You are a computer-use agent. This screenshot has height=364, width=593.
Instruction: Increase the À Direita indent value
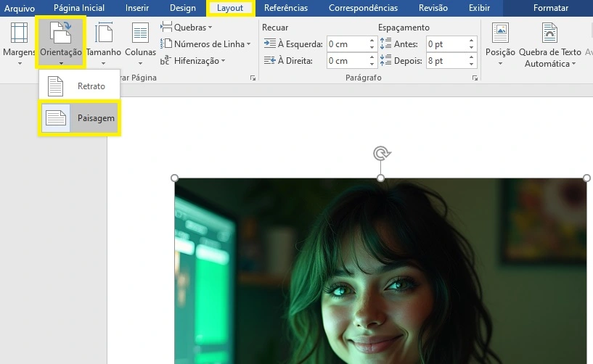click(x=372, y=57)
